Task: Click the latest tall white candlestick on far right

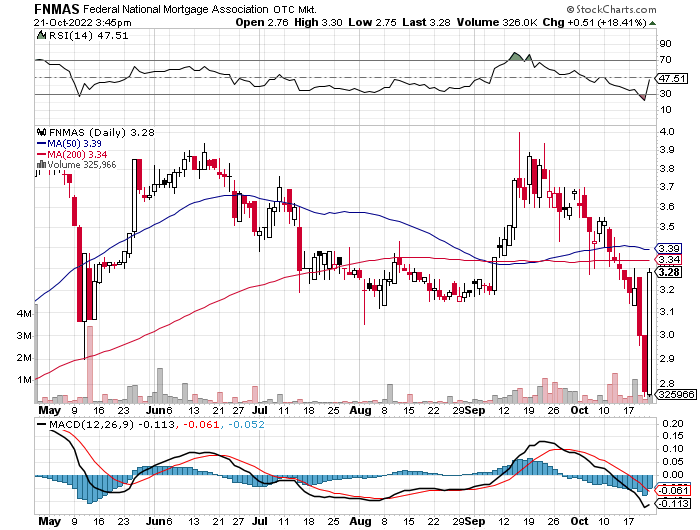Action: (x=649, y=333)
